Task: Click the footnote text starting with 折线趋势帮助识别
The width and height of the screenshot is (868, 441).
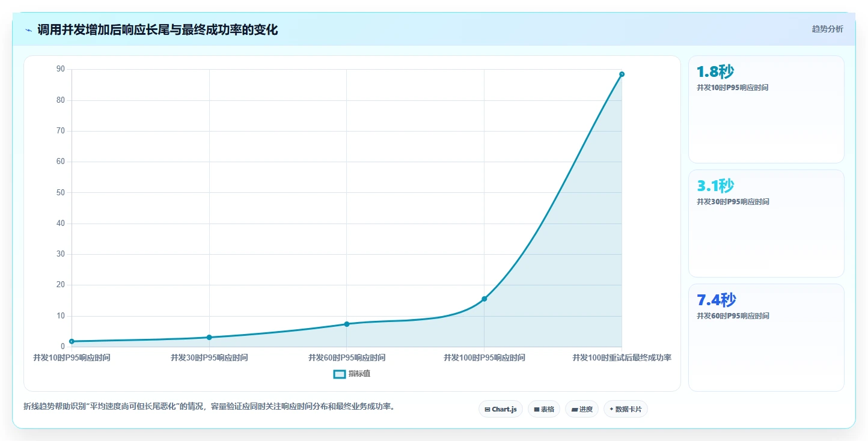Action: tap(209, 407)
